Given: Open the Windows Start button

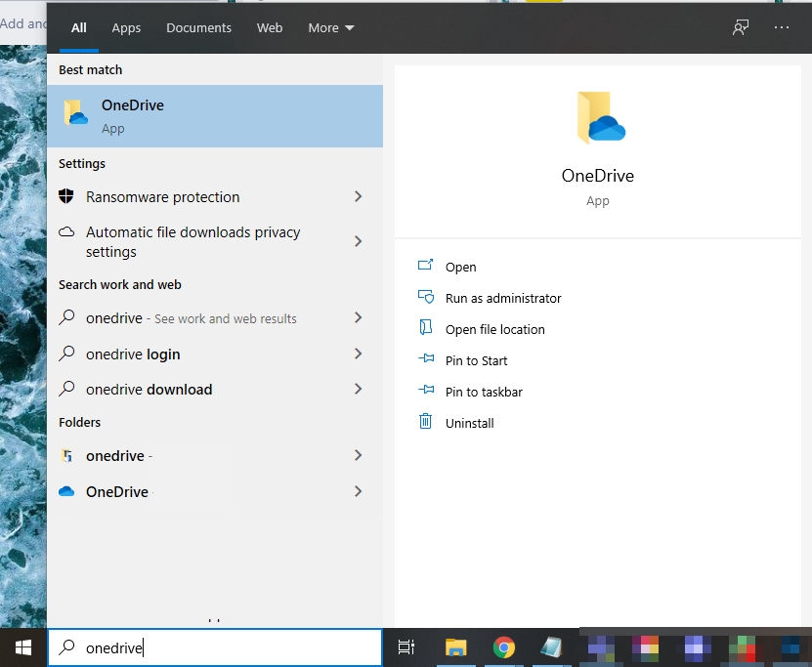Looking at the screenshot, I should tap(23, 647).
